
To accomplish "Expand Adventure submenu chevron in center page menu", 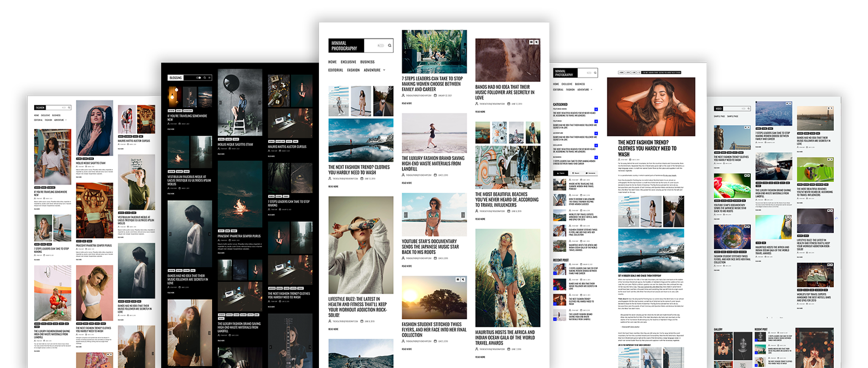I will coord(384,70).
